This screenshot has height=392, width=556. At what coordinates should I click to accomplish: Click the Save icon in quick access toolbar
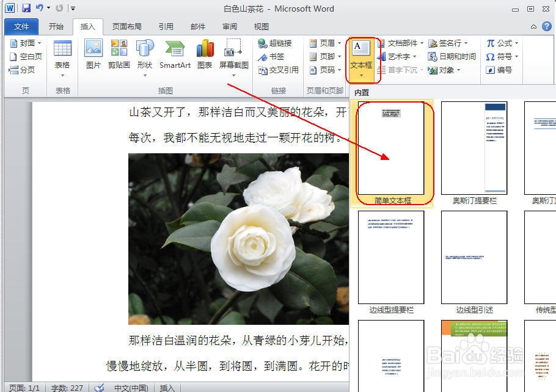tap(26, 8)
